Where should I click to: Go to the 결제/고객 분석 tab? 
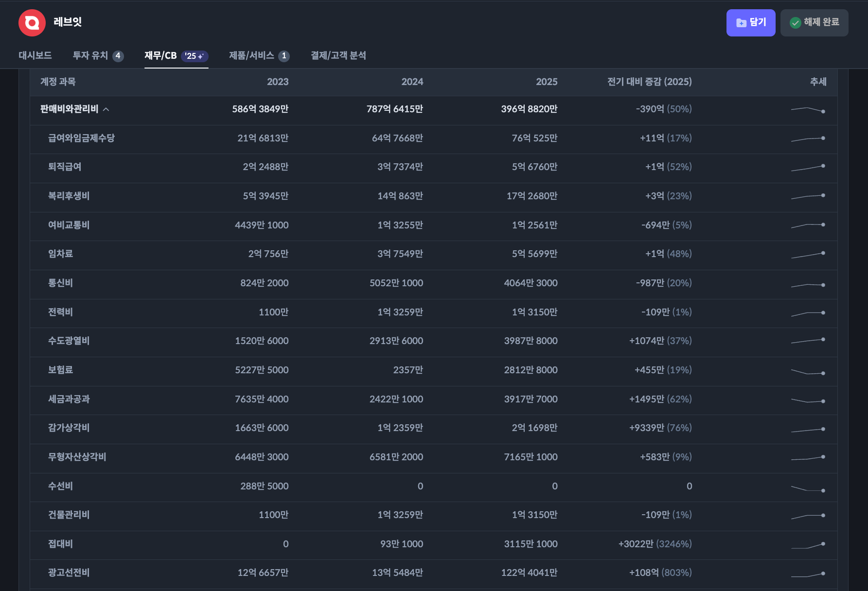click(x=338, y=55)
